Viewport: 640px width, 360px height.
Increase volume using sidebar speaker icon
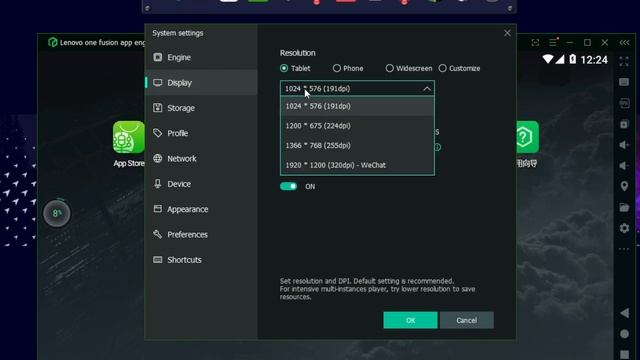point(624,145)
